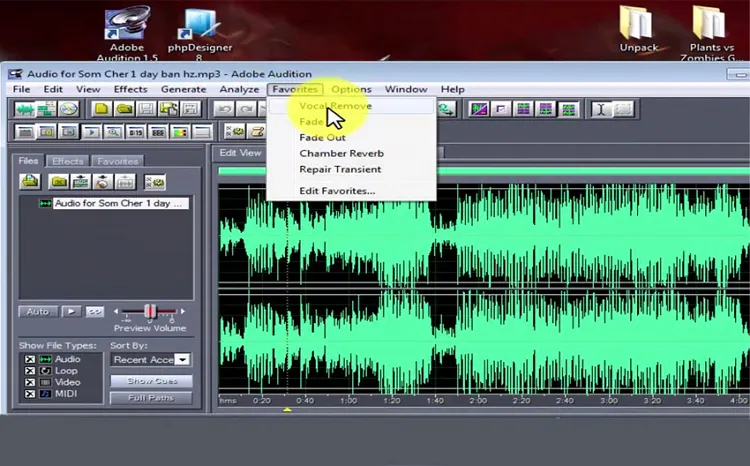750x466 pixels.
Task: Click toolbar icon with green play triangle
Action: tap(91, 132)
